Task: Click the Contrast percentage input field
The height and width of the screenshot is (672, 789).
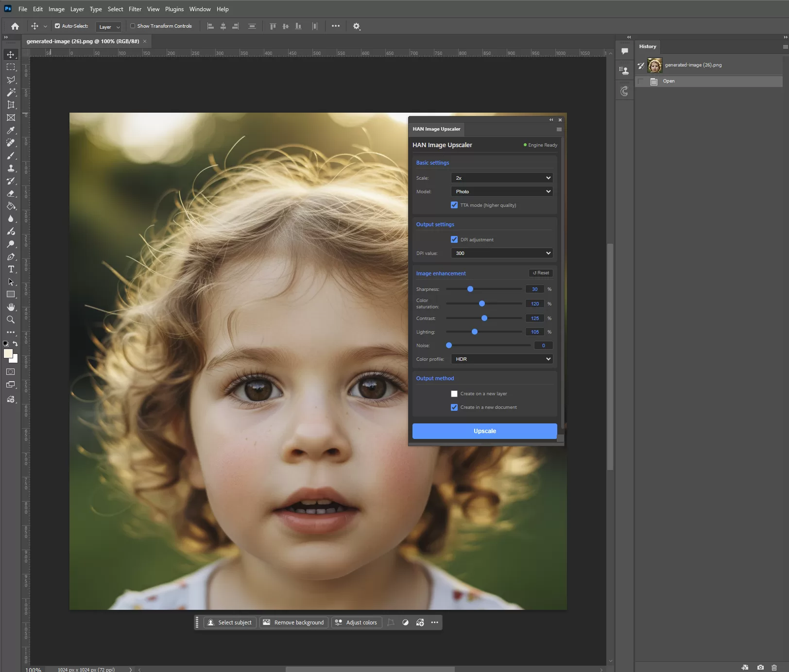Action: [534, 319]
